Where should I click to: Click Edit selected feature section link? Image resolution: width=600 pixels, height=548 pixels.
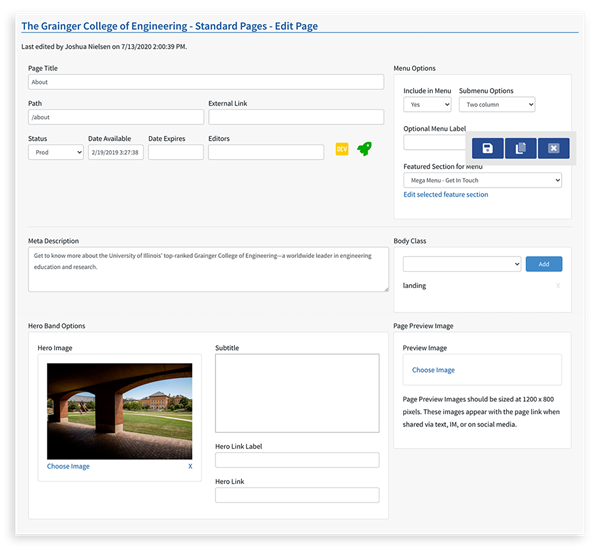click(x=446, y=195)
